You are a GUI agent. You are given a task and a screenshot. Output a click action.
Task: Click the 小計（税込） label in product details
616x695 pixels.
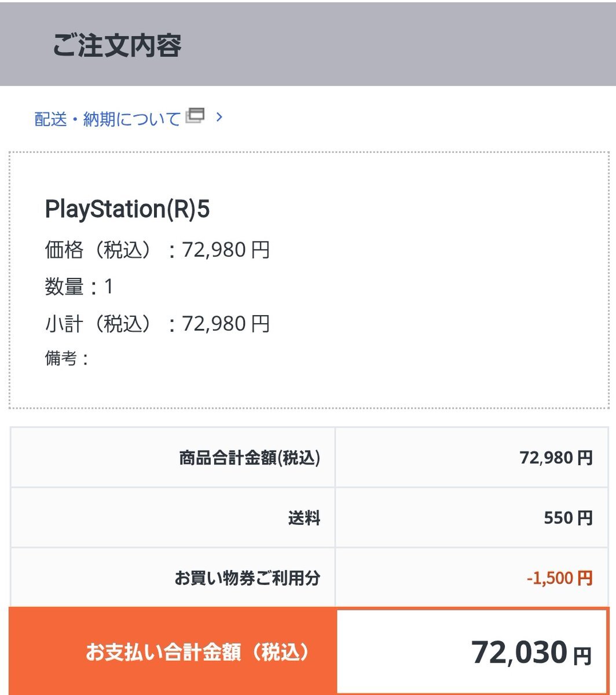pyautogui.click(x=100, y=324)
